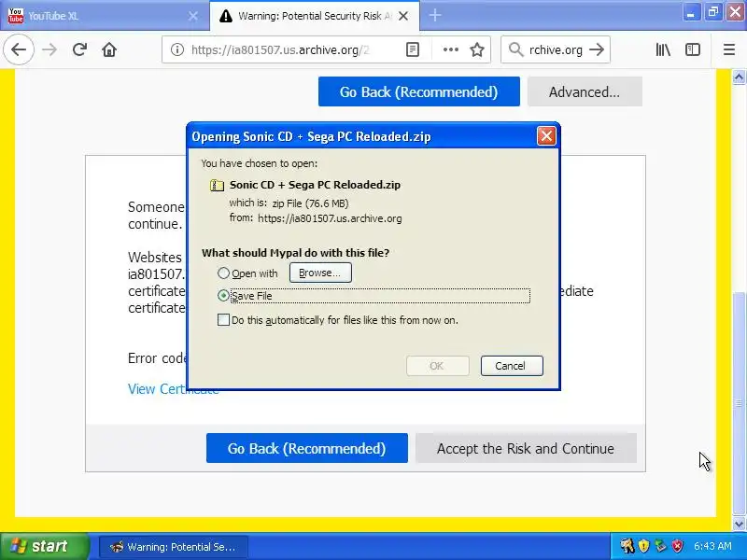Open the Windows start menu

coord(45,546)
